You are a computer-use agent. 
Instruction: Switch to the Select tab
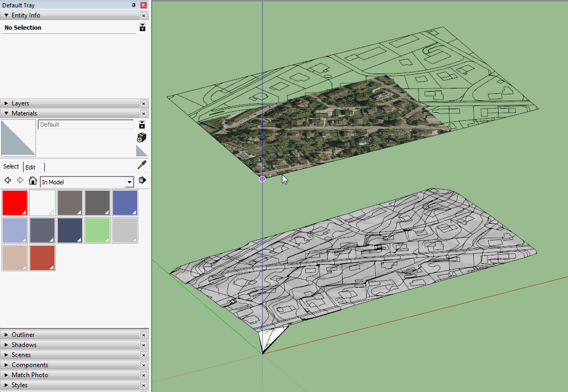point(11,166)
